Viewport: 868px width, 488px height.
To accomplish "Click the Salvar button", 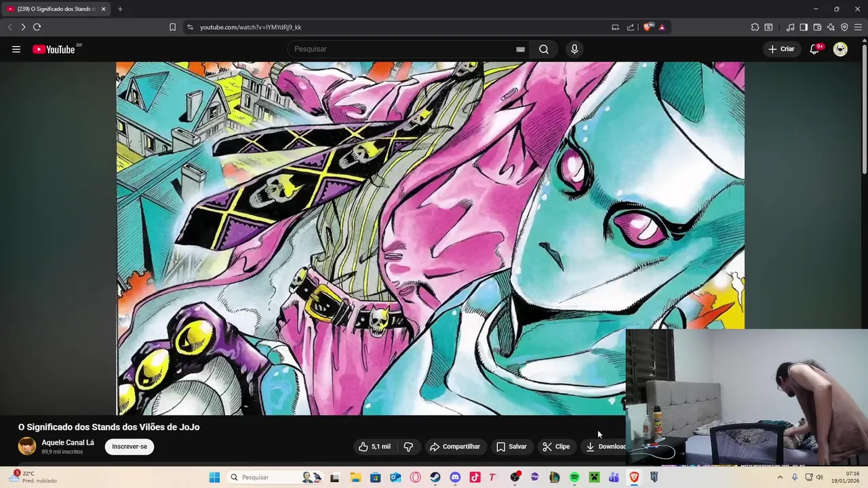I will pyautogui.click(x=511, y=447).
